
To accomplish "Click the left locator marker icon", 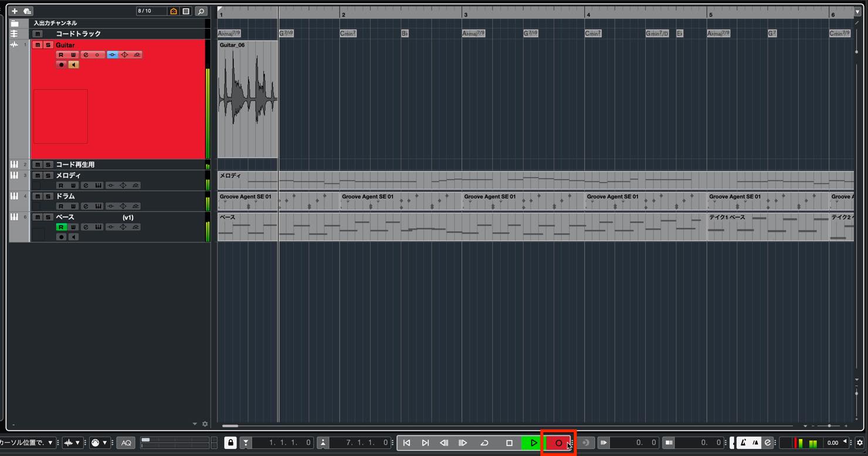I will click(x=246, y=443).
